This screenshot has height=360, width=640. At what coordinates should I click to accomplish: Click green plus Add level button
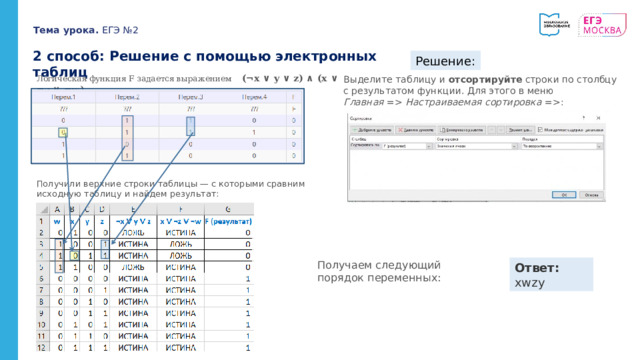pos(372,130)
